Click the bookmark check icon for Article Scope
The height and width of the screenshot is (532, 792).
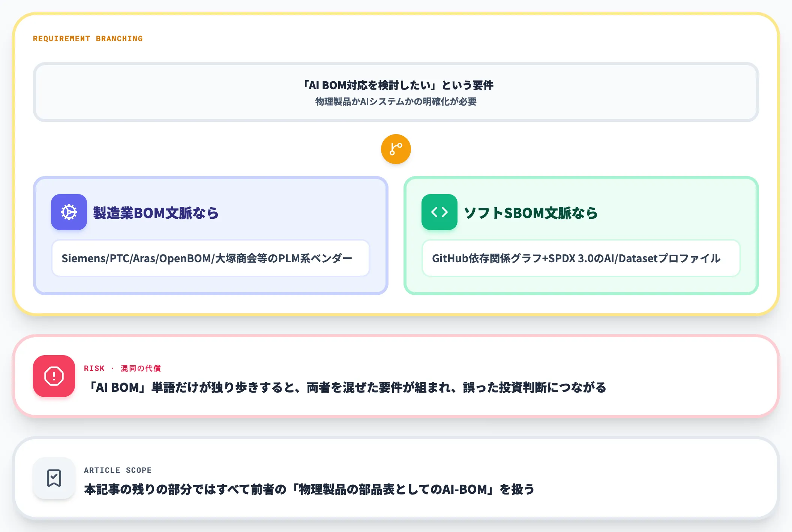tap(54, 478)
